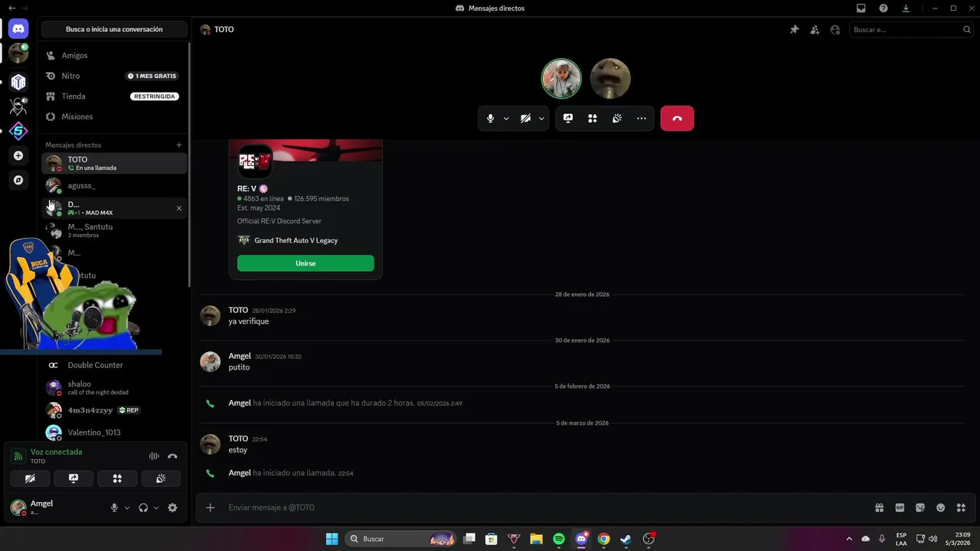Open the emoji picker

(x=940, y=507)
